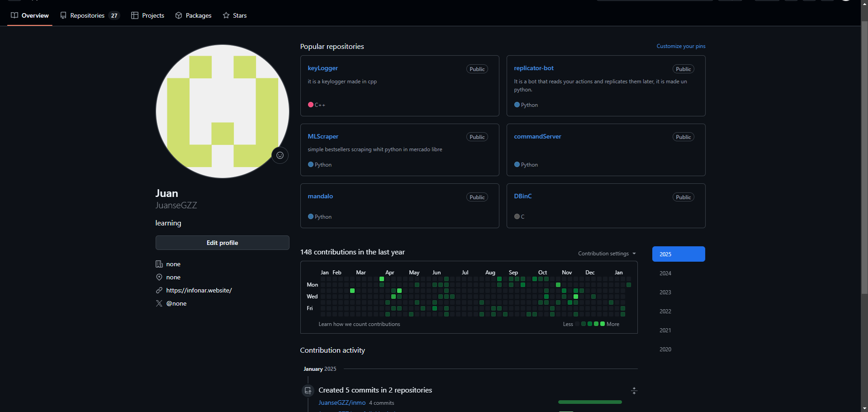Open the JuanseGZZ/inmo repository link

point(342,402)
